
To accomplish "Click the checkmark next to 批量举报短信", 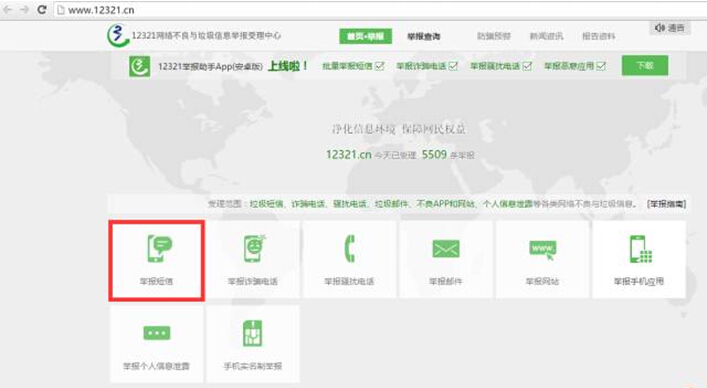I will click(x=380, y=66).
